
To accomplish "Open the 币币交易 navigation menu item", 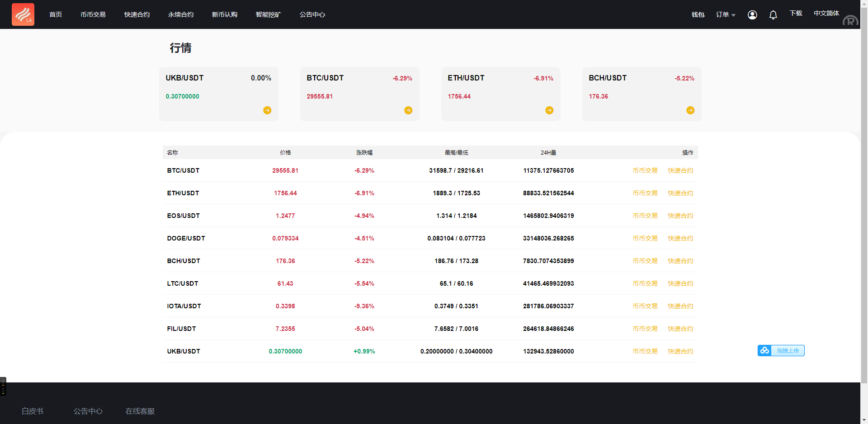I will [x=93, y=14].
